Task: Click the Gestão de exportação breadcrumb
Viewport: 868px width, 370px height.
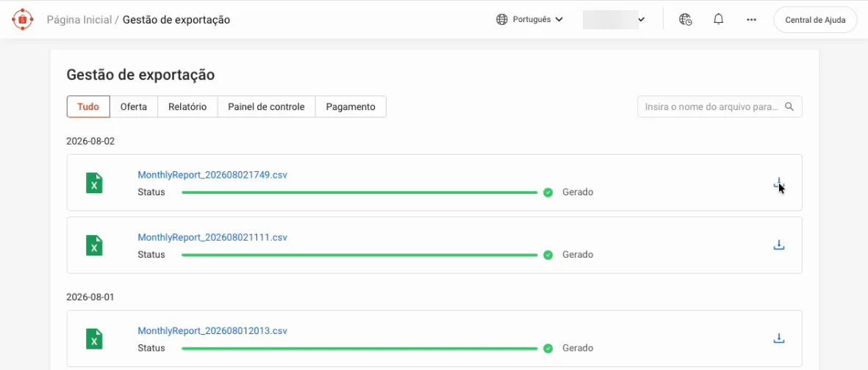Action: point(176,20)
